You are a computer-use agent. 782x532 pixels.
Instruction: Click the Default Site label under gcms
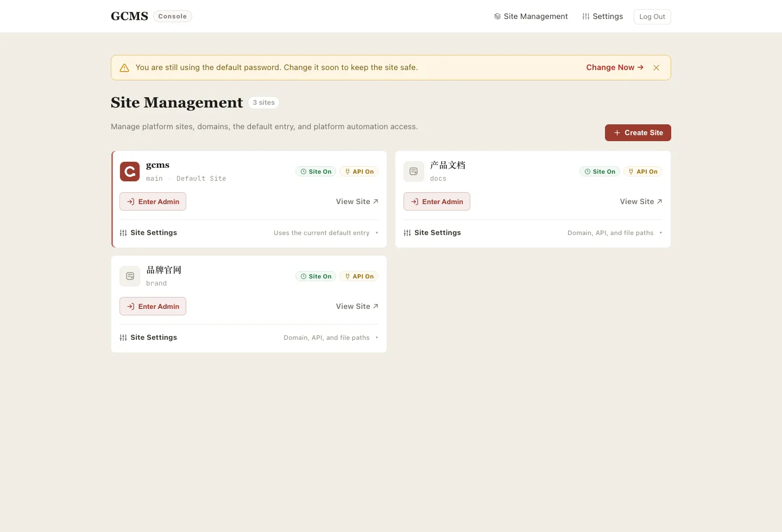201,179
